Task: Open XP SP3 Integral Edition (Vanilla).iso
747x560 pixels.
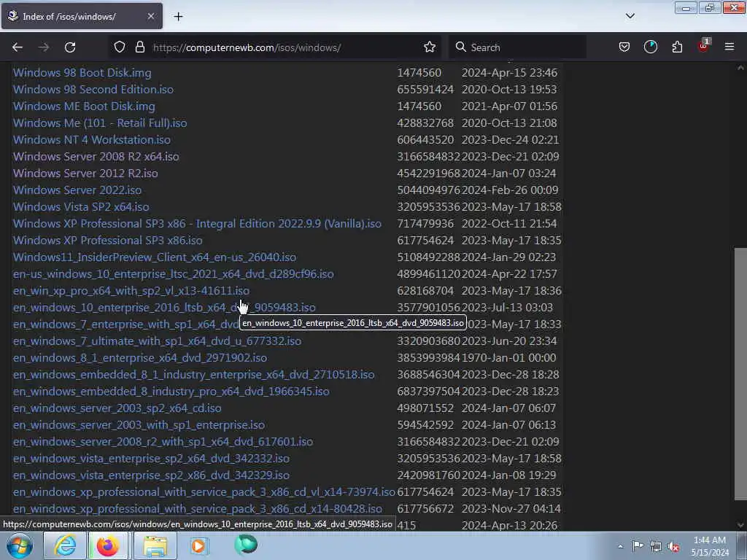Action: point(197,223)
